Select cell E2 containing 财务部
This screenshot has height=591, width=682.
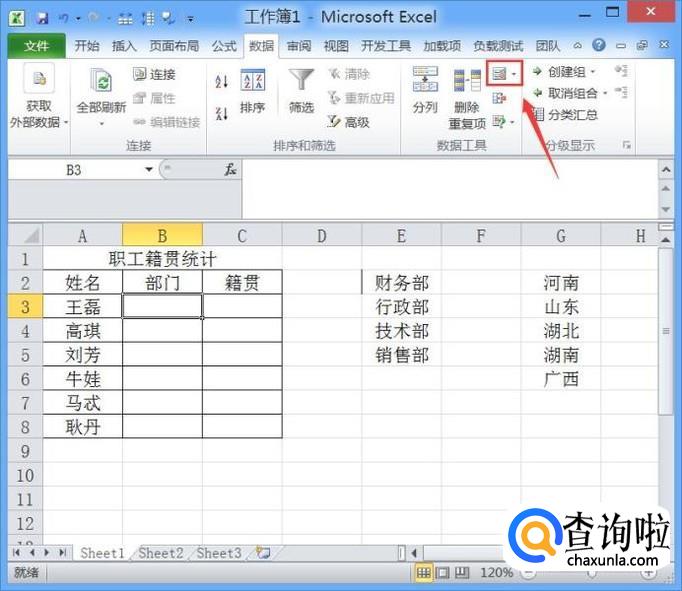(x=401, y=283)
